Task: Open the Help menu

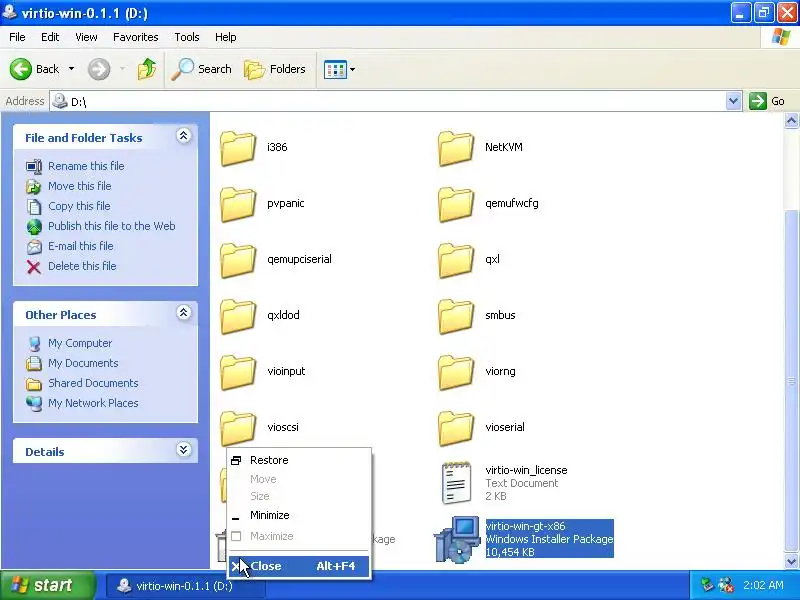Action: pos(226,37)
